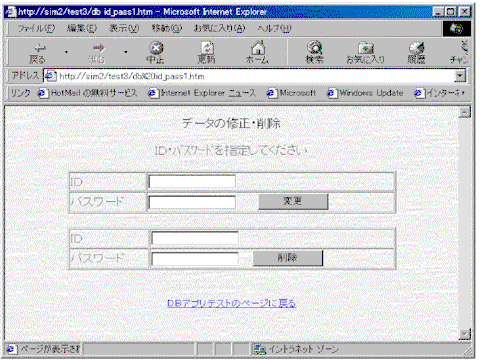Open Forward button history dropdown arrow
Viewport: 480px width, 360px height.
126,52
